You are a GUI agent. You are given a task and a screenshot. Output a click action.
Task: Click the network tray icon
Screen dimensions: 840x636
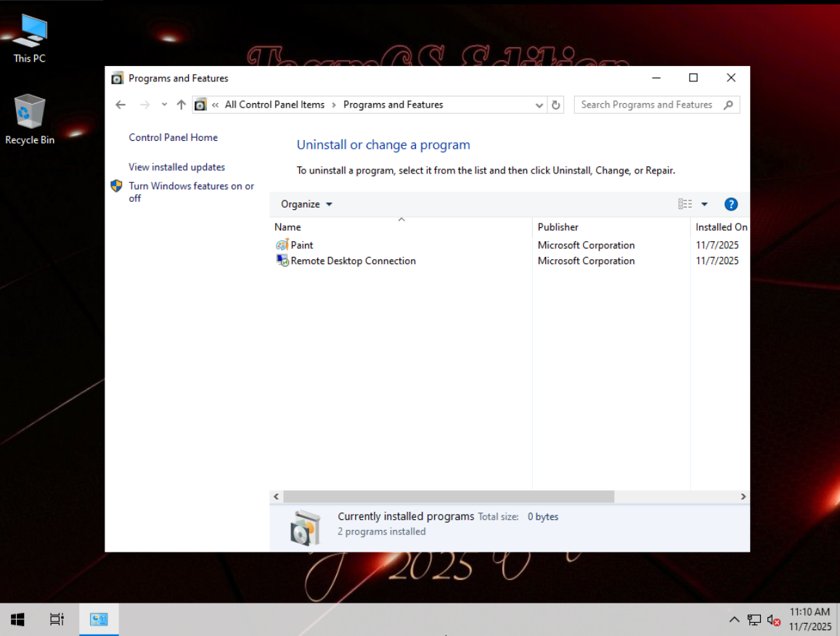coord(754,620)
